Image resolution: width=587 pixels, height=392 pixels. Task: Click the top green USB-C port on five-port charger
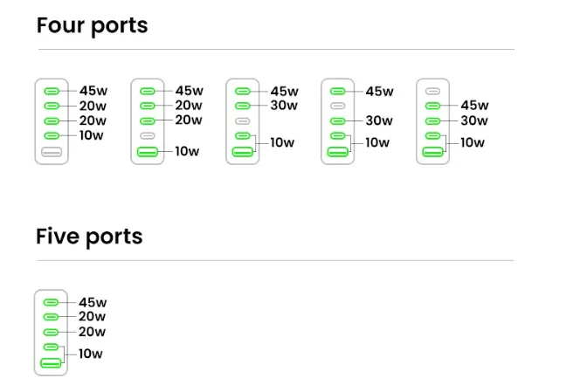coord(52,302)
